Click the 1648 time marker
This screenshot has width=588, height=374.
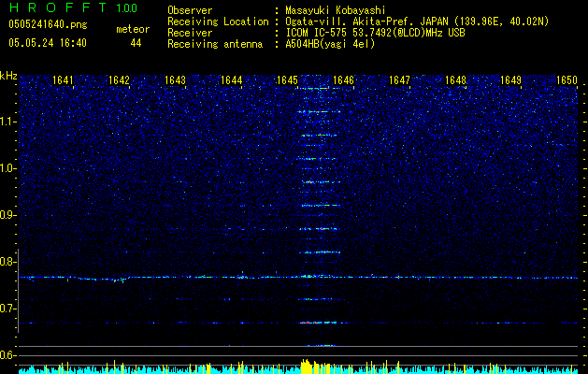(455, 79)
